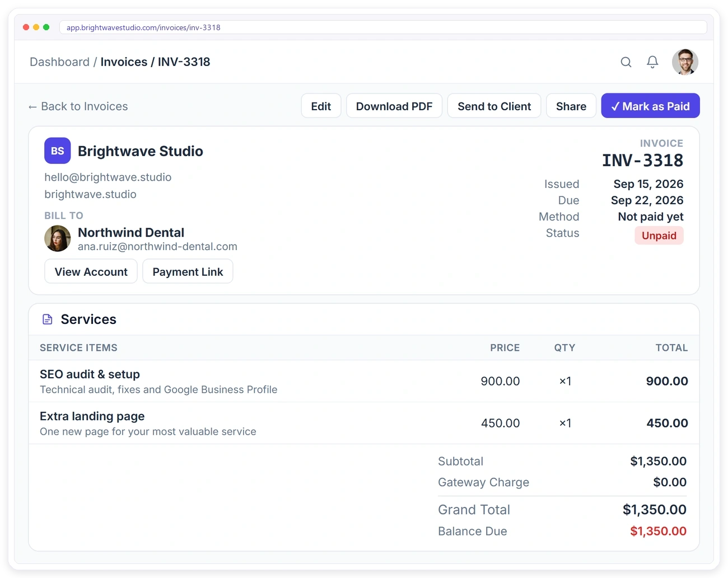The height and width of the screenshot is (578, 728).
Task: Click the bold 900.00 total for SEO audit
Action: pos(667,381)
